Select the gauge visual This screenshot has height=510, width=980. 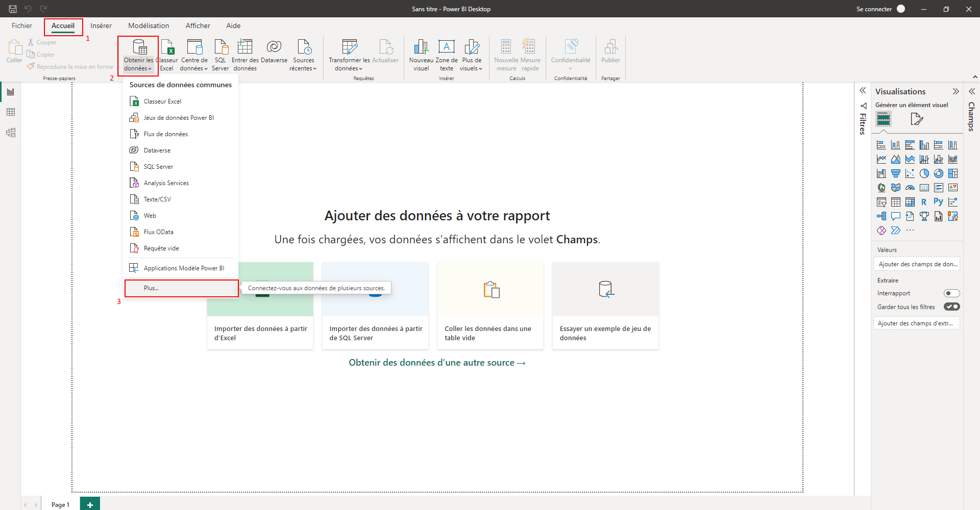910,188
